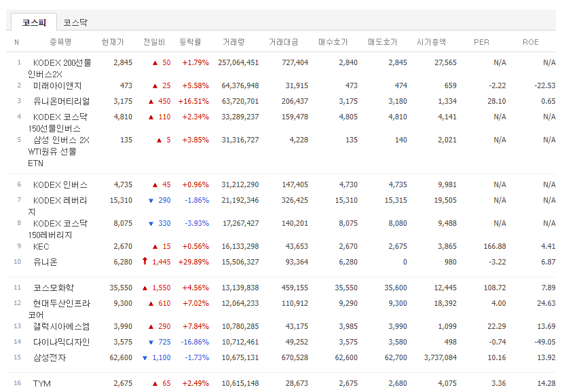The image size is (562, 392).
Task: Click the +29.89% change rate
Action: point(193,262)
